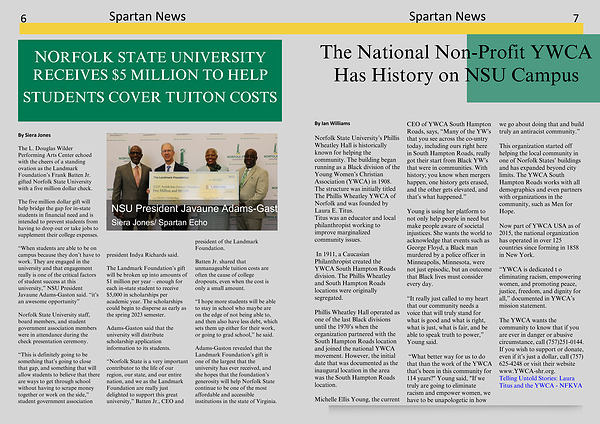600x424 pixels.
Task: Click the 'Siera Jones/ Spartan Echo' photo credit
Action: pos(159,222)
